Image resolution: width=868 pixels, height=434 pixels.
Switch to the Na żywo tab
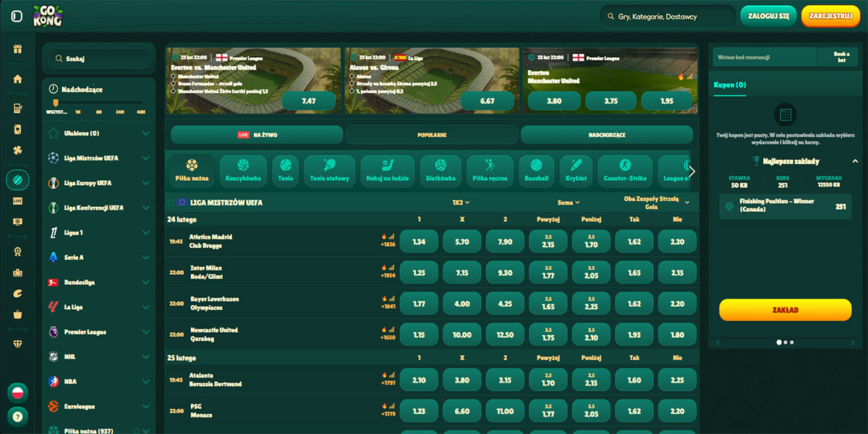click(257, 135)
